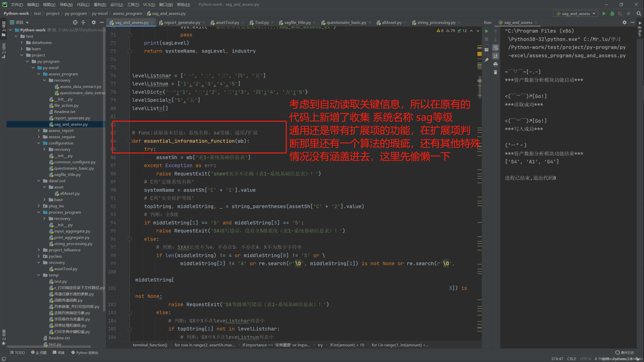This screenshot has height=362, width=644.
Task: Click locate current file target icon
Action: pyautogui.click(x=75, y=22)
